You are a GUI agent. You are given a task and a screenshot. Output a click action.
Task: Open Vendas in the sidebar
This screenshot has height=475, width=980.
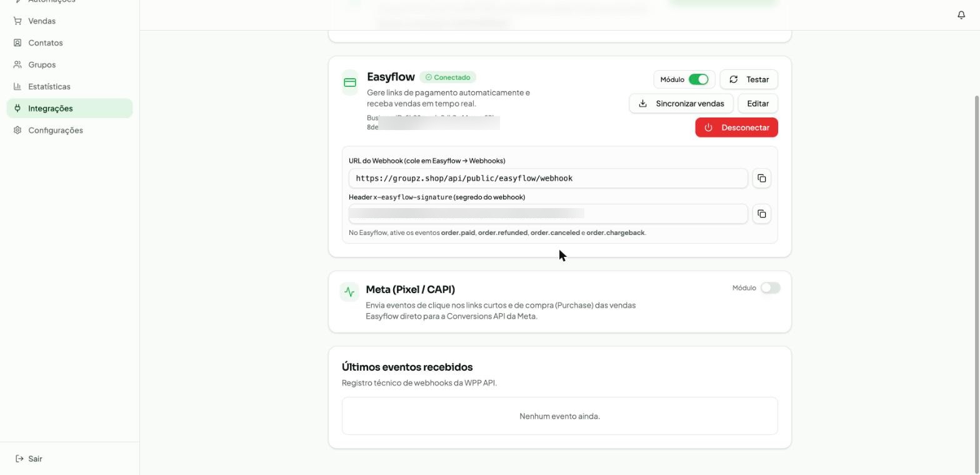69,21
